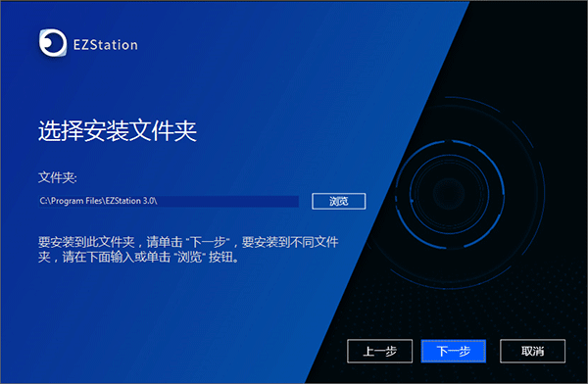Image resolution: width=588 pixels, height=384 pixels.
Task: Go back with the 上一步 button
Action: pyautogui.click(x=380, y=351)
